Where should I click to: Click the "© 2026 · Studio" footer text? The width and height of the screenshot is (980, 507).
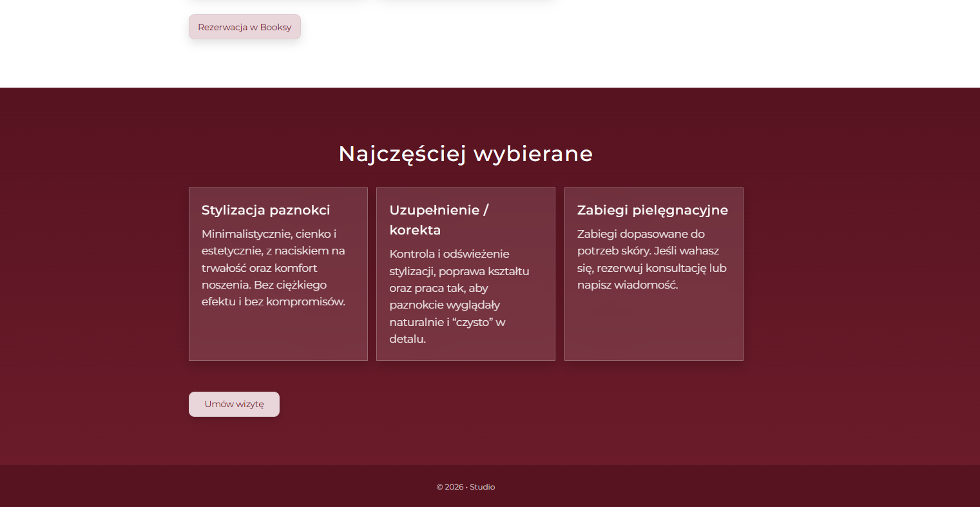465,487
